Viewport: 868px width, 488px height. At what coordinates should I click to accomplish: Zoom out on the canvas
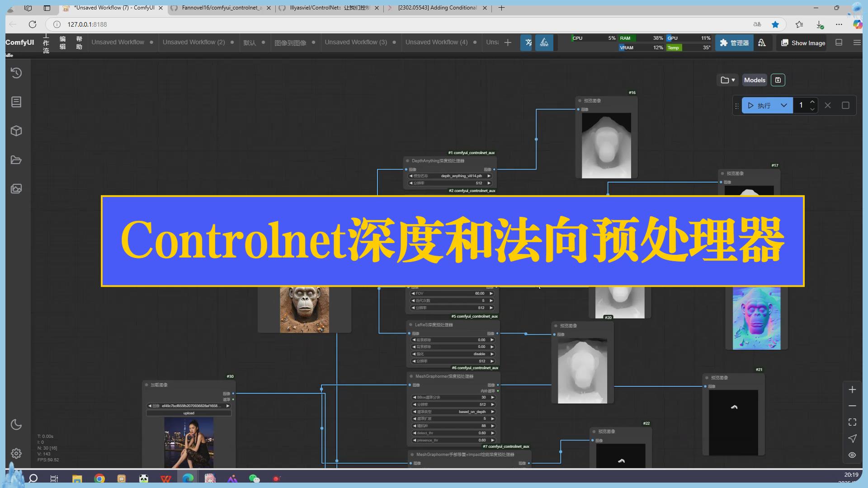(852, 406)
